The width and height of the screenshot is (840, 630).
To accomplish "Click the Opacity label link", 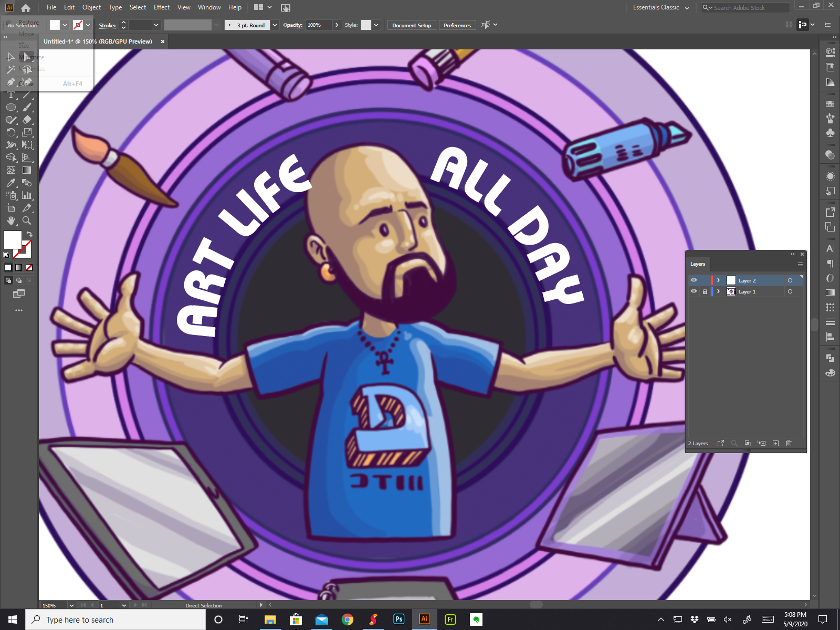I will 293,25.
